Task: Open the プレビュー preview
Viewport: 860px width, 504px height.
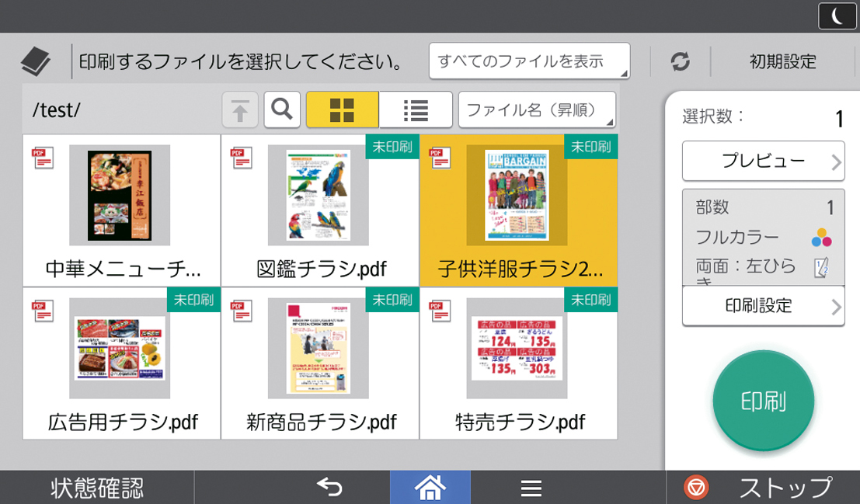Action: click(x=763, y=161)
